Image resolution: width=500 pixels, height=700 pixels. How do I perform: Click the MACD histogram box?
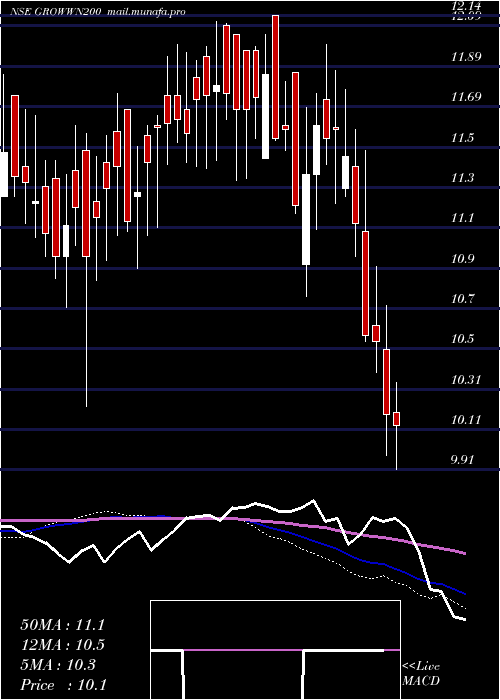[275, 650]
